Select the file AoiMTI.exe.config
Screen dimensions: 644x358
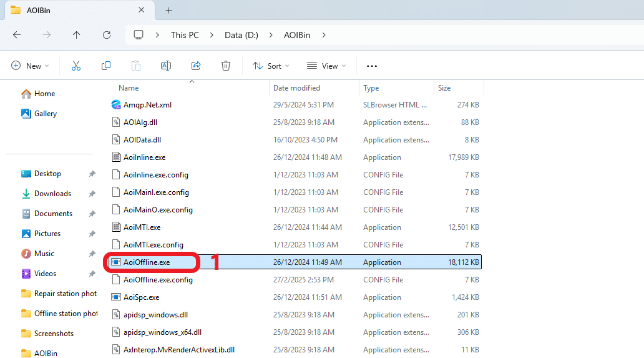tap(153, 245)
